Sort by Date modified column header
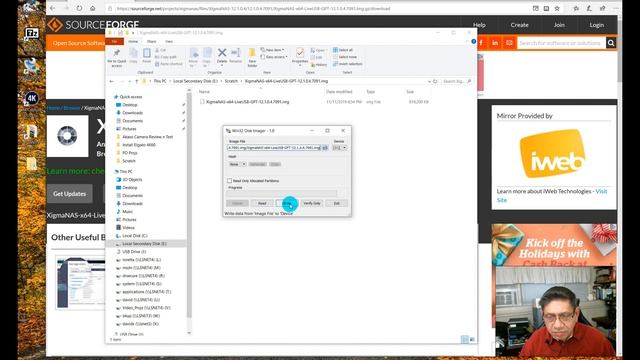This screenshot has width=640, height=360. [339, 92]
